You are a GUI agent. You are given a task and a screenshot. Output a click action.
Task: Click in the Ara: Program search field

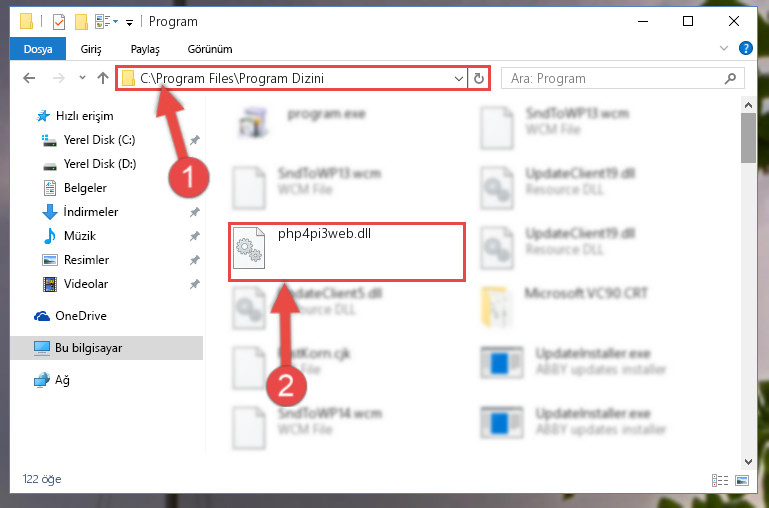[x=613, y=78]
